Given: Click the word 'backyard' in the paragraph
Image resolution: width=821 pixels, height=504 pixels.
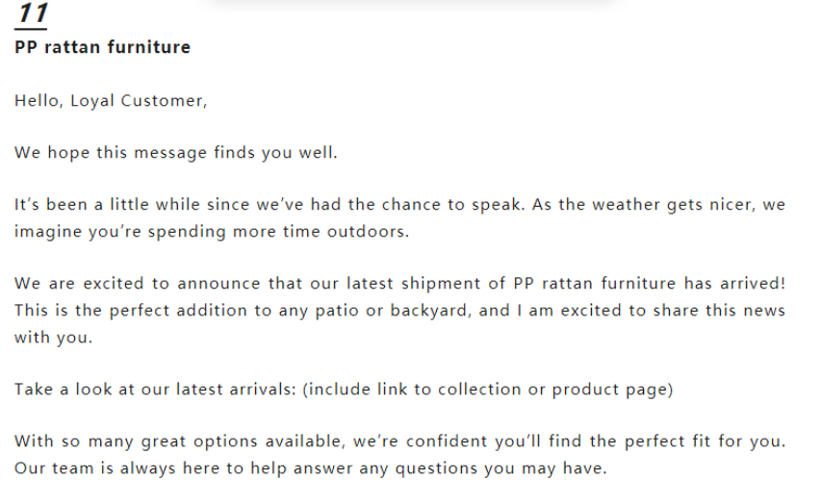Looking at the screenshot, I should pos(427,311).
